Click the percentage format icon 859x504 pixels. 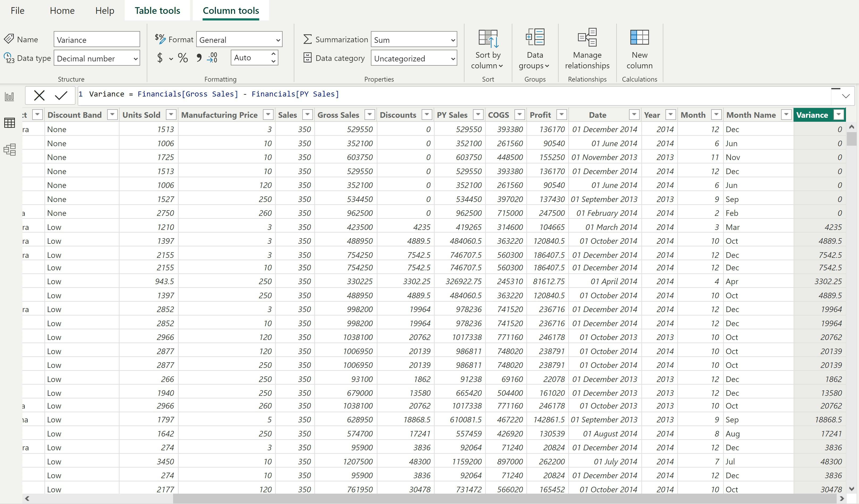click(183, 58)
